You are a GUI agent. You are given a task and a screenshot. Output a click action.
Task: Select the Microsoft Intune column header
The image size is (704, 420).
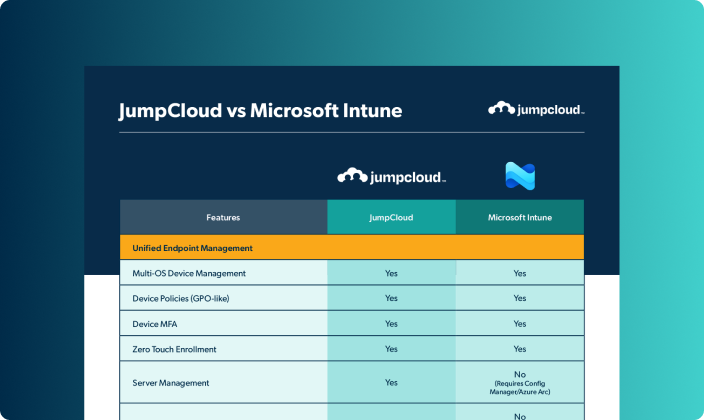click(x=520, y=217)
